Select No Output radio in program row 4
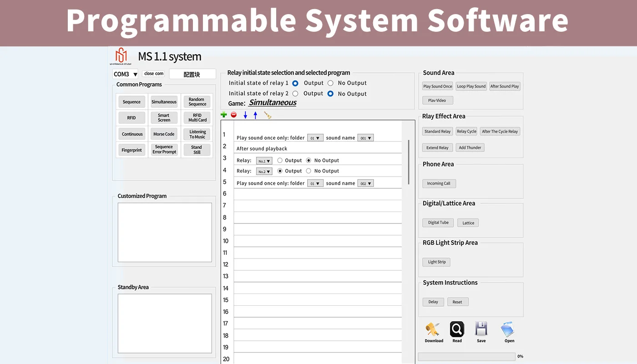 pos(308,171)
